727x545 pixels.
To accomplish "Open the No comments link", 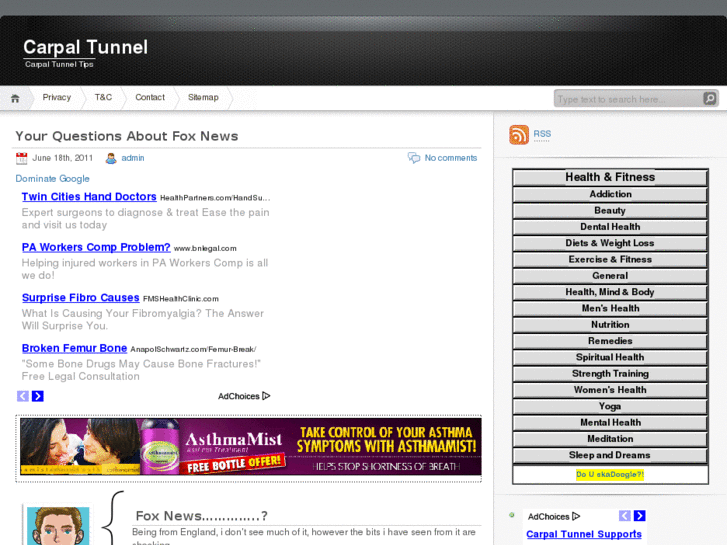I will (x=451, y=158).
